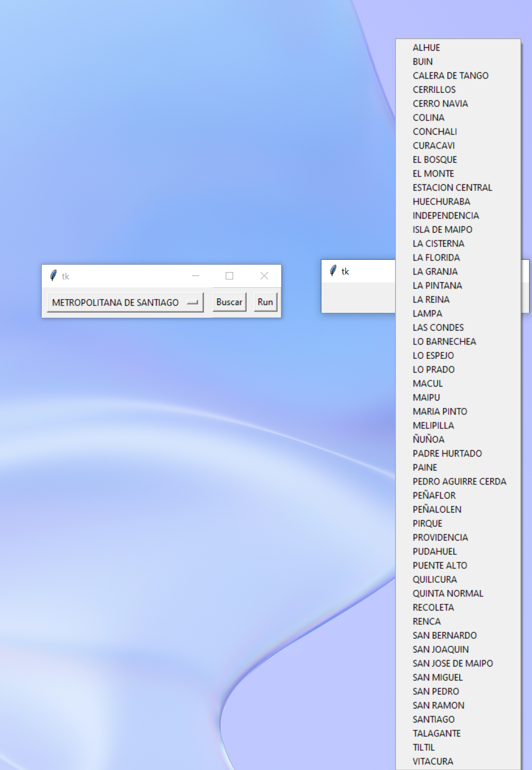Choose TALAGANTE from the list
This screenshot has height=770, width=532.
[x=458, y=733]
